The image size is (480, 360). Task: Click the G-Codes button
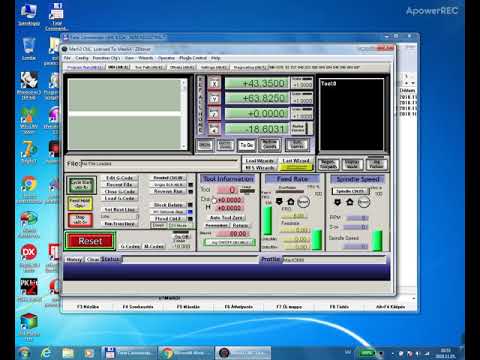pyautogui.click(x=130, y=246)
